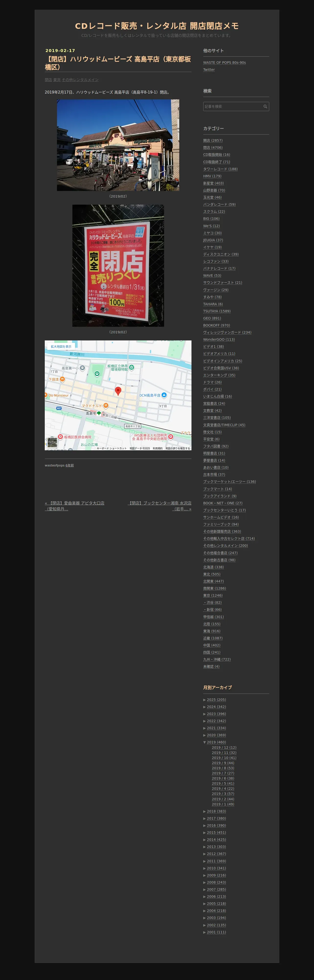Click the 板橋区医師会病院 hospital marker

pos(60,437)
